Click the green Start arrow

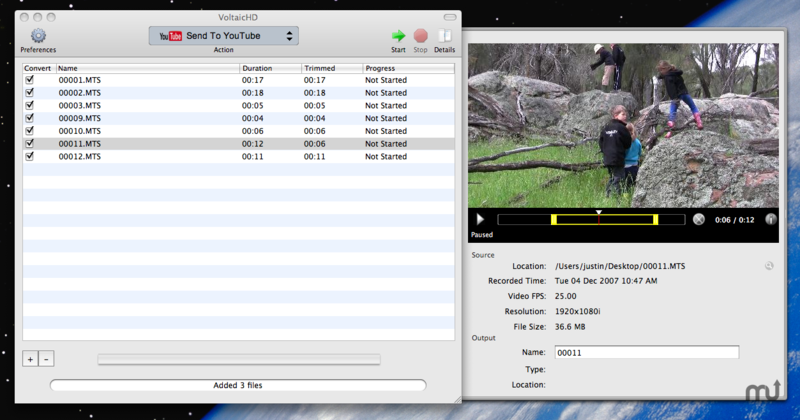pyautogui.click(x=398, y=36)
